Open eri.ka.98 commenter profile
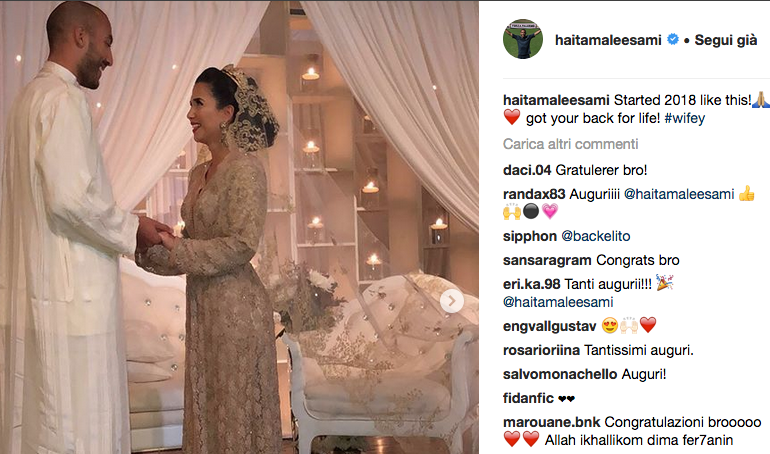770x454 pixels. [531, 285]
